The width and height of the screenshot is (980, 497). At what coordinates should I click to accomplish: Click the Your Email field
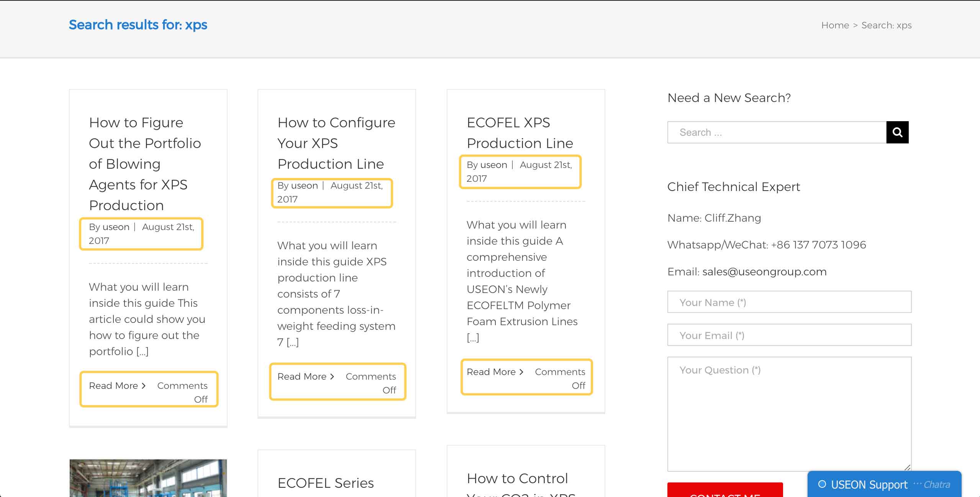789,335
